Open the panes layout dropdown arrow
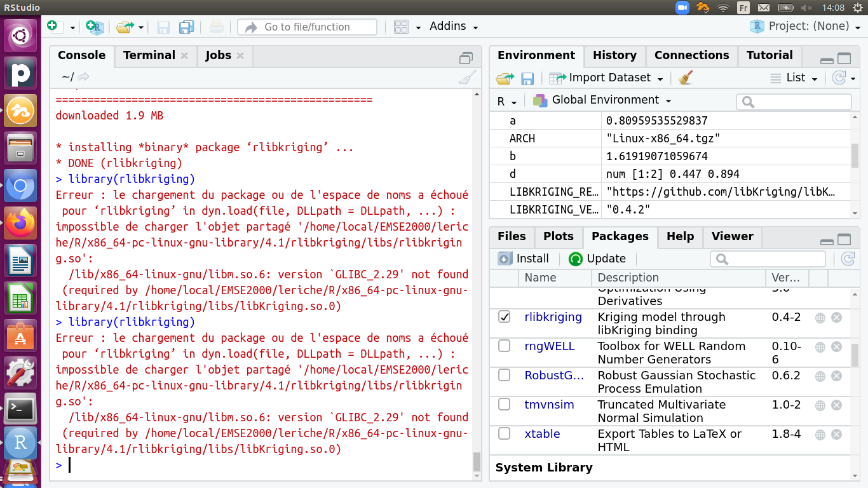 point(418,27)
